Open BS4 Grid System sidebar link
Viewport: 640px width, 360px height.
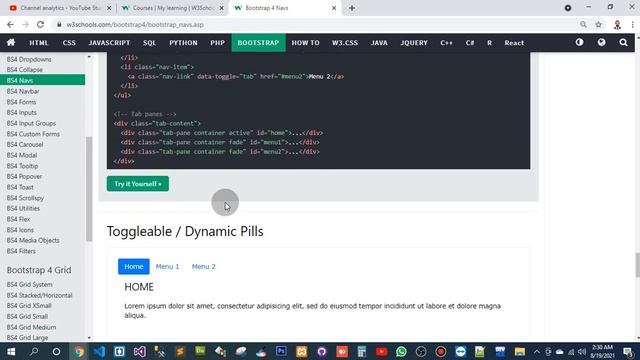tap(29, 284)
